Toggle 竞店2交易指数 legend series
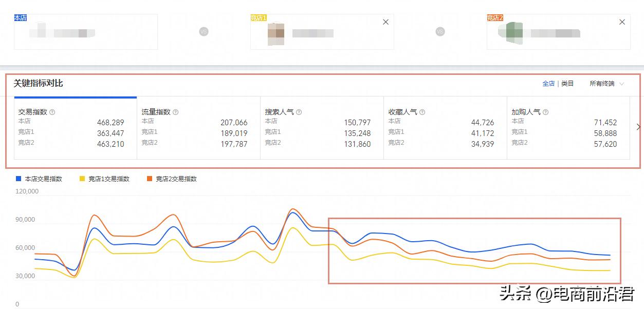The width and height of the screenshot is (644, 311). click(172, 179)
